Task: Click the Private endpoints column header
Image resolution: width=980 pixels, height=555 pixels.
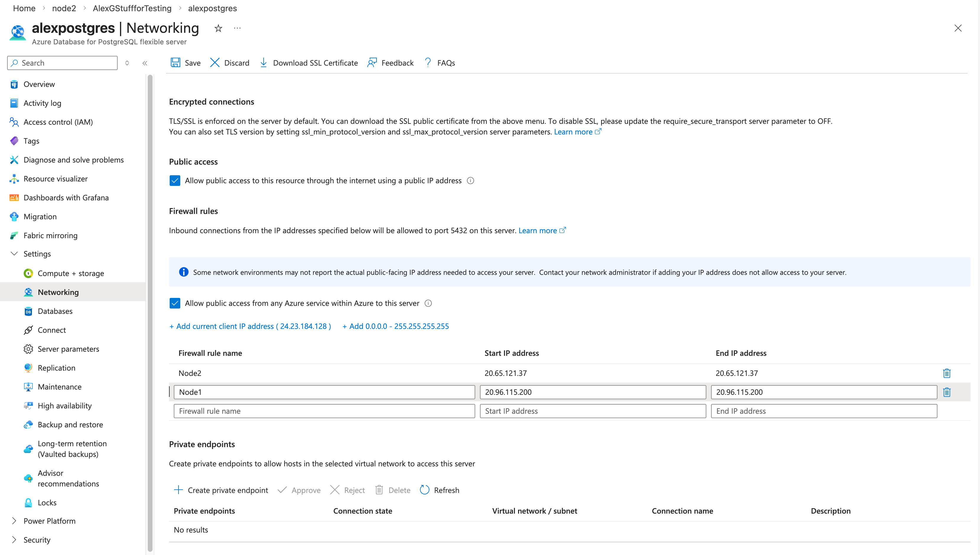Action: (x=204, y=511)
